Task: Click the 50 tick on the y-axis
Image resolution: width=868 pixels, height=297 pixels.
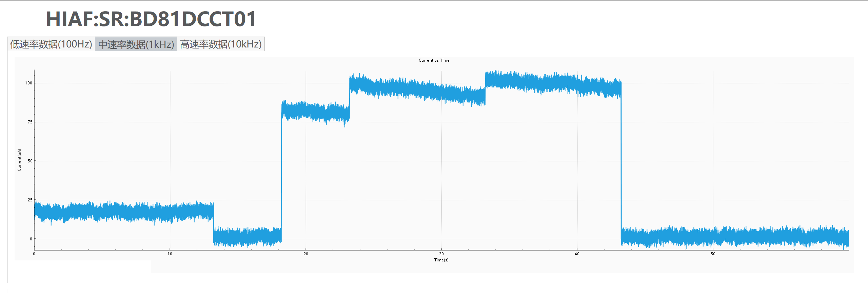Action: coord(30,161)
